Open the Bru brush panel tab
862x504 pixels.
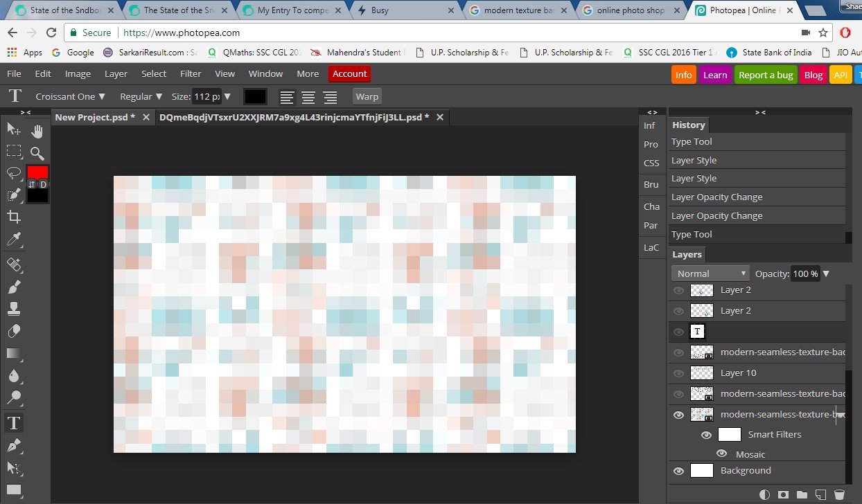point(651,185)
